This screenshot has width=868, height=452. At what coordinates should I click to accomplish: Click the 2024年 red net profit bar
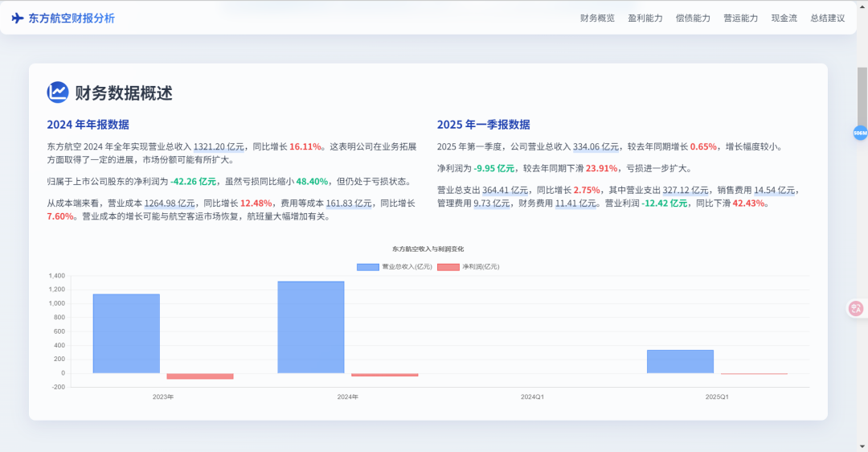pyautogui.click(x=385, y=375)
